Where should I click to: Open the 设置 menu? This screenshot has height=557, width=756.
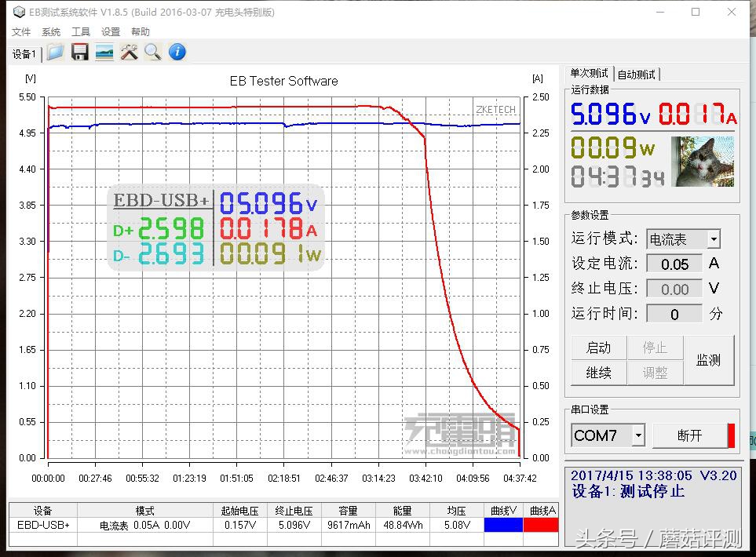(111, 32)
